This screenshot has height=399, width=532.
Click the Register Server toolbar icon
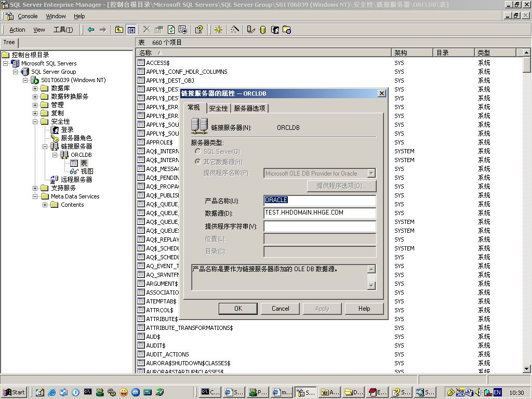(x=251, y=30)
